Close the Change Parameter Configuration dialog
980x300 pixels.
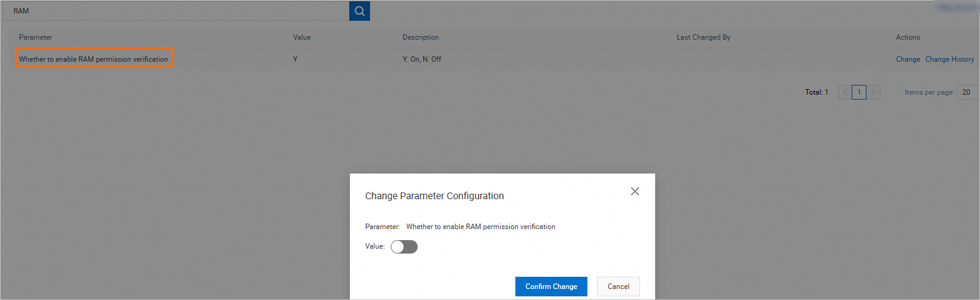(x=635, y=191)
